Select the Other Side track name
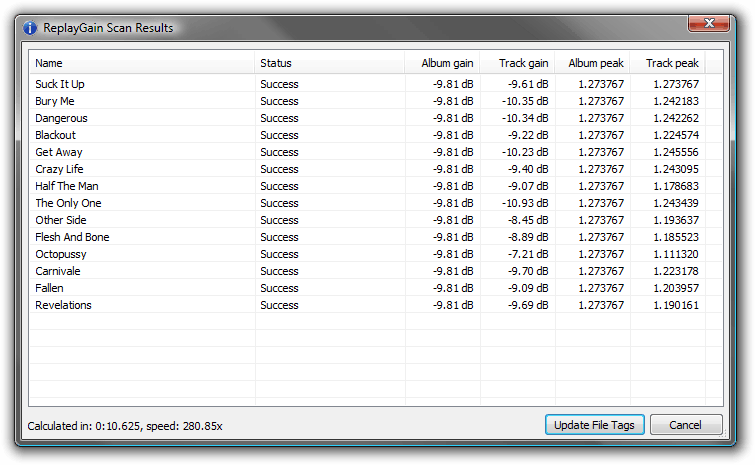 pos(61,220)
